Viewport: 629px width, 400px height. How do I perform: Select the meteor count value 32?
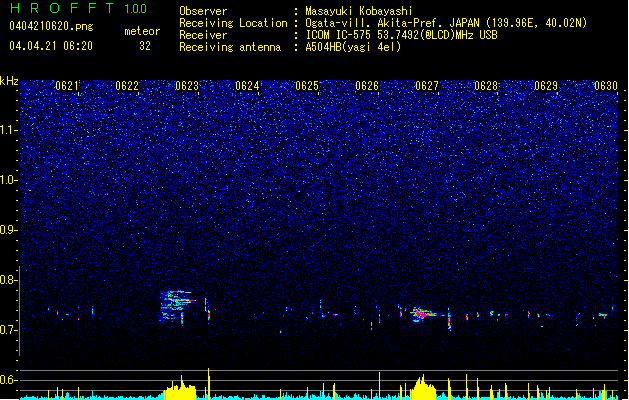(x=145, y=46)
